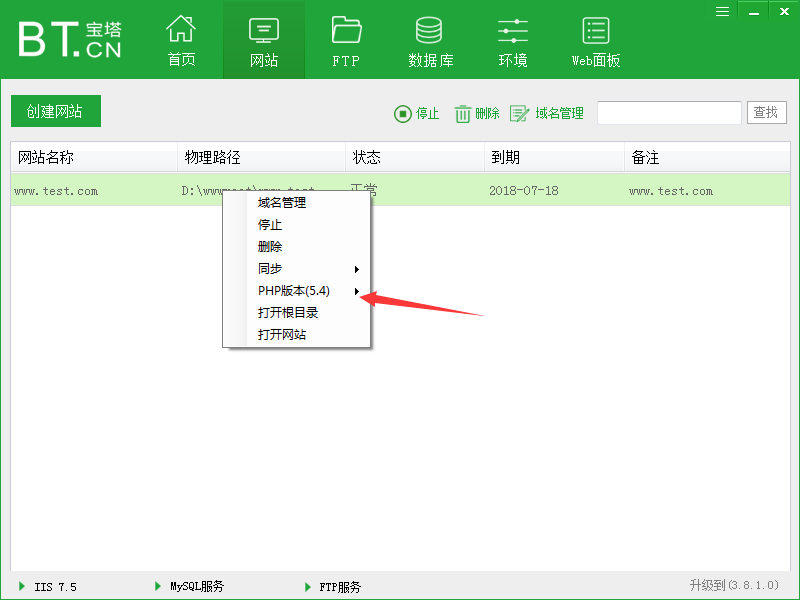Toggle the MySQL服务 service arrow
This screenshot has height=600, width=800.
(158, 587)
